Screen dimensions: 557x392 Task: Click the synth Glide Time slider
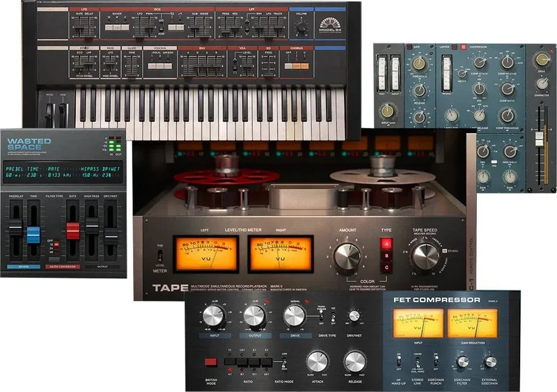[132, 65]
